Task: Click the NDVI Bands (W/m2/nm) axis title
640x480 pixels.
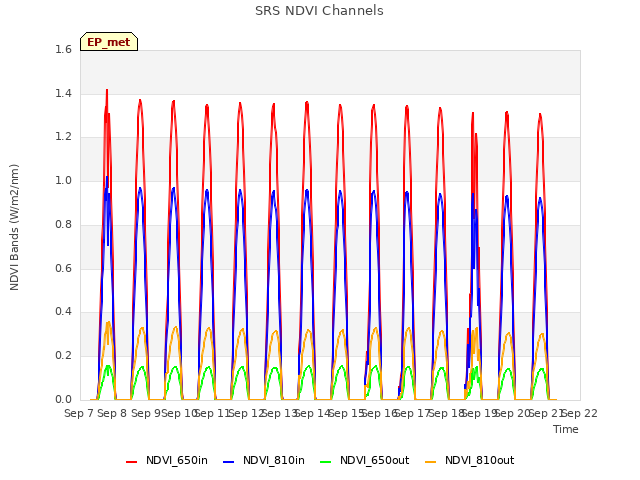Action: pos(14,227)
